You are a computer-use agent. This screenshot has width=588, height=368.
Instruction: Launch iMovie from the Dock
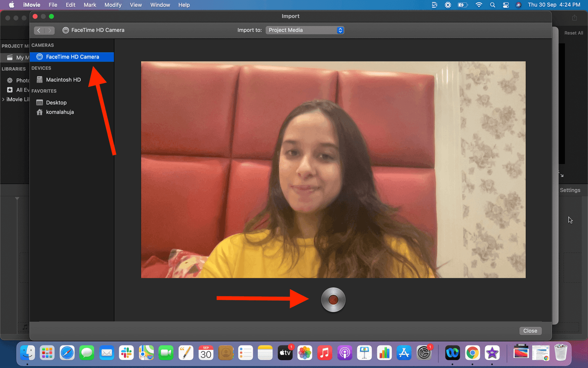(492, 353)
